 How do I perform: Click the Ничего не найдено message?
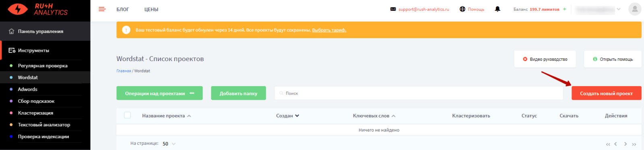tap(379, 130)
